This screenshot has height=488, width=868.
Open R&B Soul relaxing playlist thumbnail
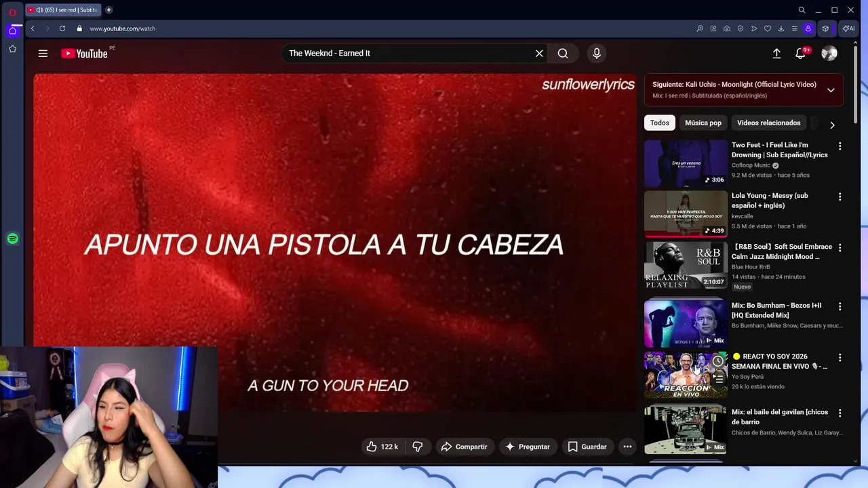(686, 266)
